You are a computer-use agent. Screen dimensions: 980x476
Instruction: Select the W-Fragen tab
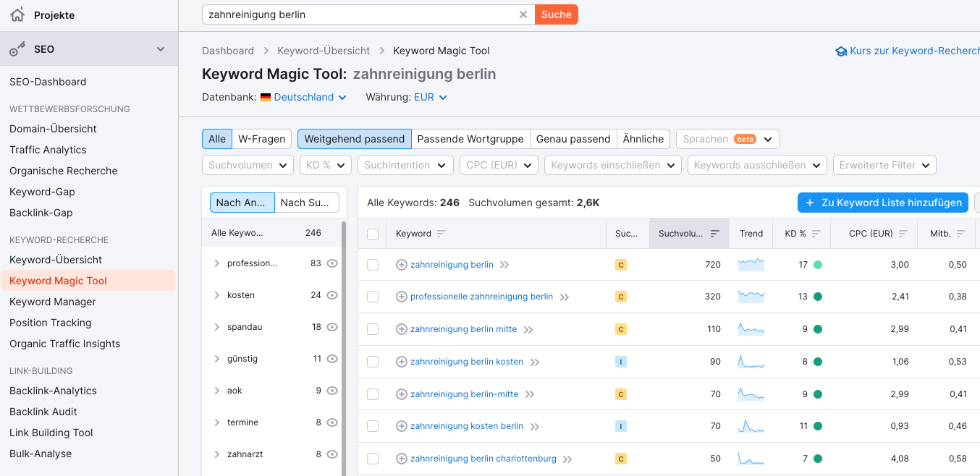261,139
